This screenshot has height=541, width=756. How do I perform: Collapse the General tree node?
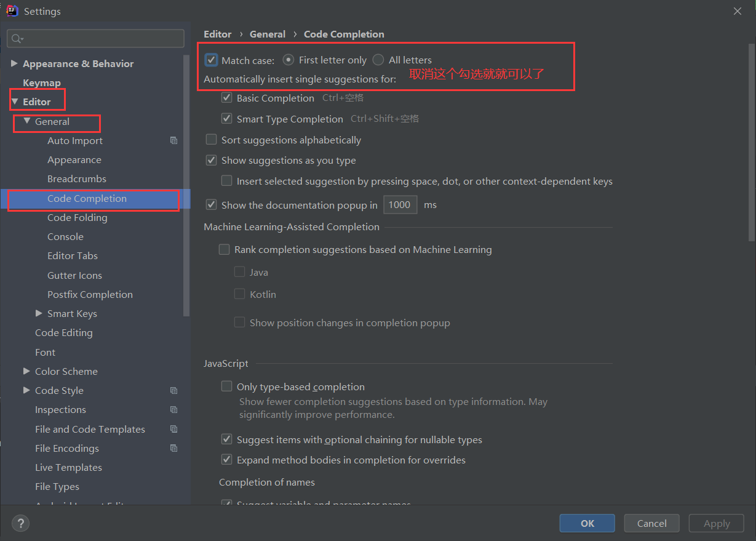(x=27, y=121)
